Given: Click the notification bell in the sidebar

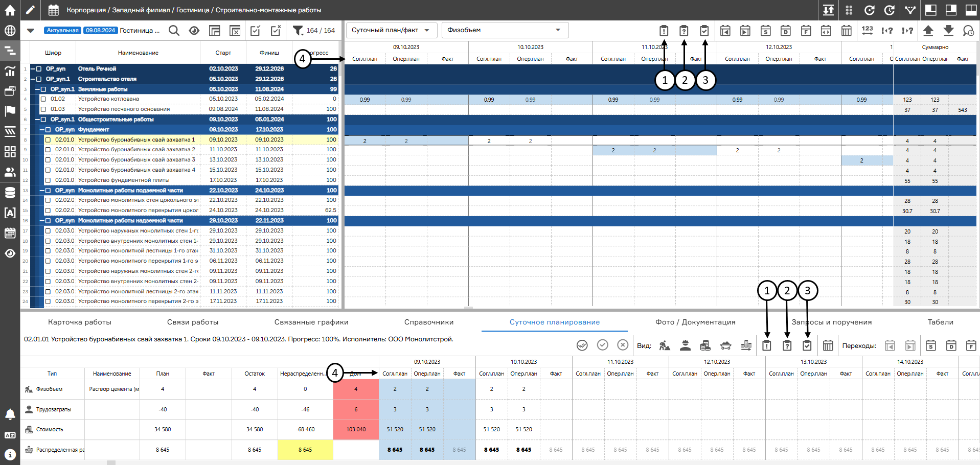Looking at the screenshot, I should (x=10, y=414).
